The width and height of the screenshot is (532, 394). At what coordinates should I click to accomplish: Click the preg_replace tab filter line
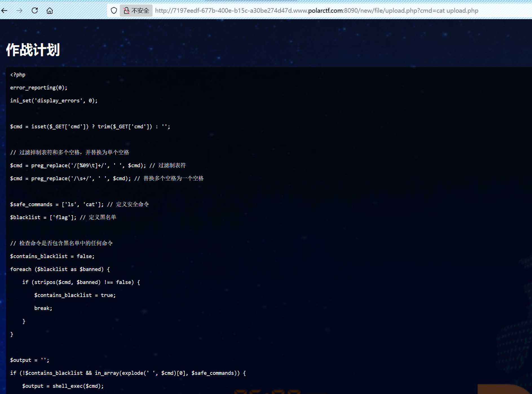tap(98, 166)
